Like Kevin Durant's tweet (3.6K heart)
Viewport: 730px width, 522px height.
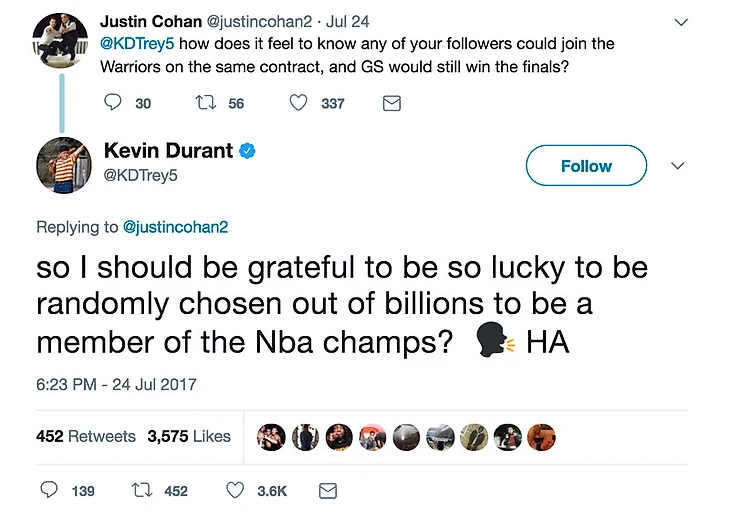point(235,490)
